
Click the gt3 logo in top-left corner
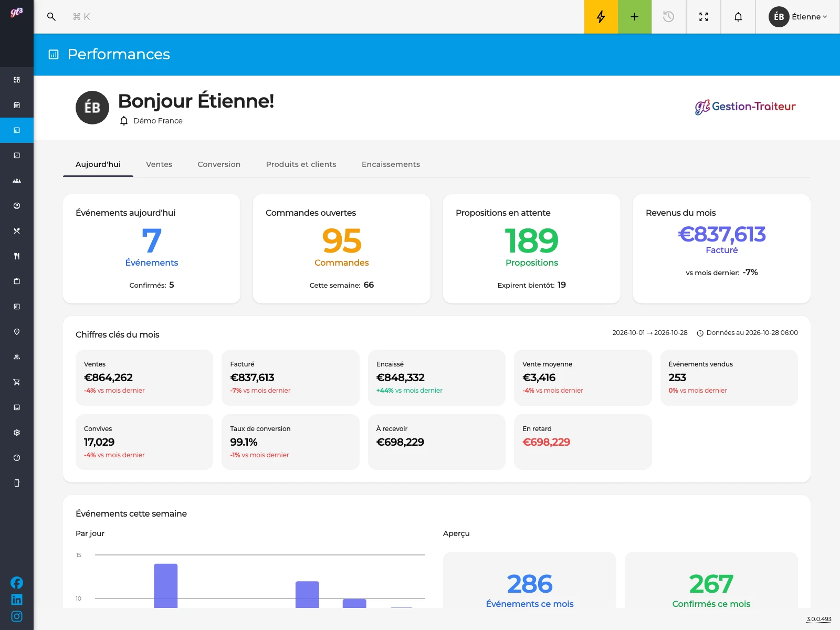pyautogui.click(x=17, y=12)
